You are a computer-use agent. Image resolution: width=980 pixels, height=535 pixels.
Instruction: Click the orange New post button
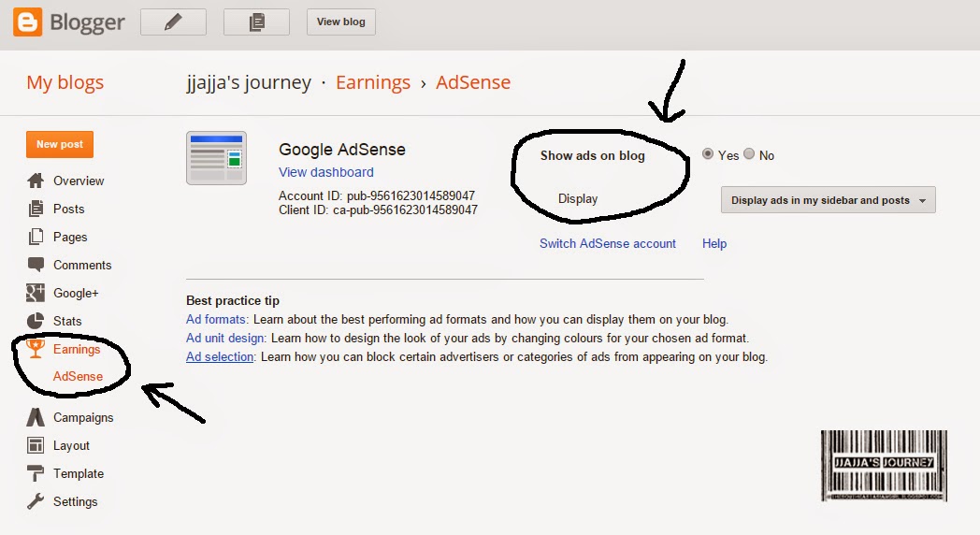click(x=60, y=144)
